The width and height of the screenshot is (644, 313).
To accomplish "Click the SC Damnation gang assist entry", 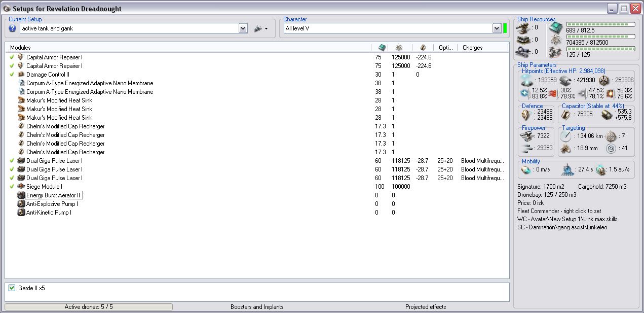I will point(562,227).
